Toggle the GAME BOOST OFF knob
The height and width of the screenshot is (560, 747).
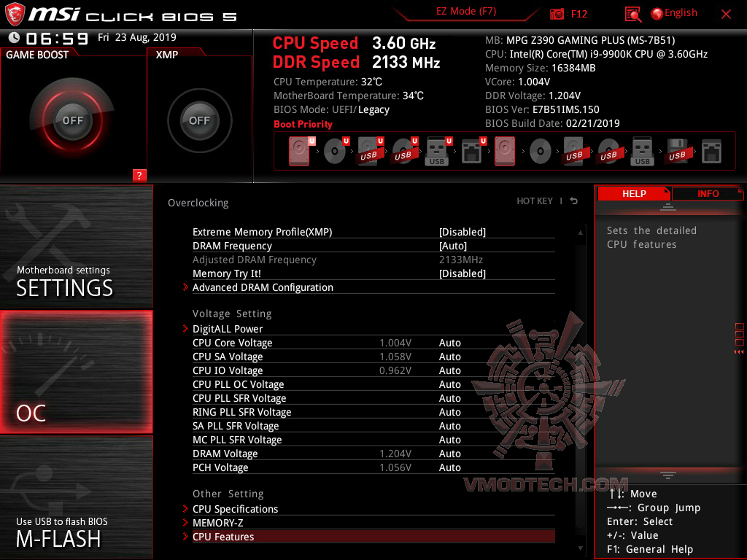72,120
